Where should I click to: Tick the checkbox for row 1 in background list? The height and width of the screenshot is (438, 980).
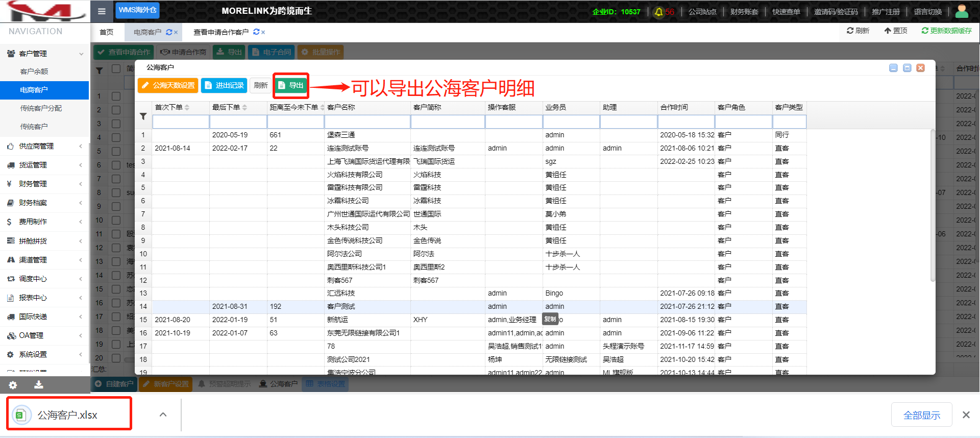click(x=116, y=96)
